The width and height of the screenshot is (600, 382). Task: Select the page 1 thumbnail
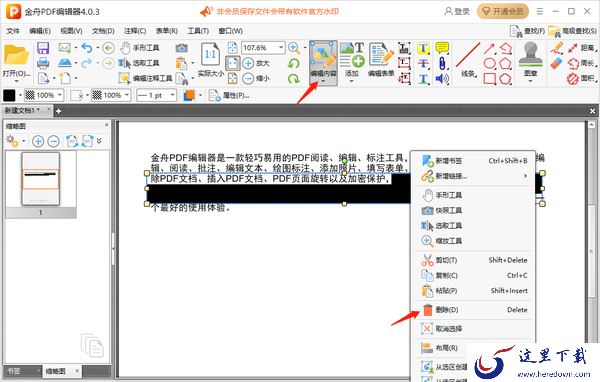coord(41,179)
